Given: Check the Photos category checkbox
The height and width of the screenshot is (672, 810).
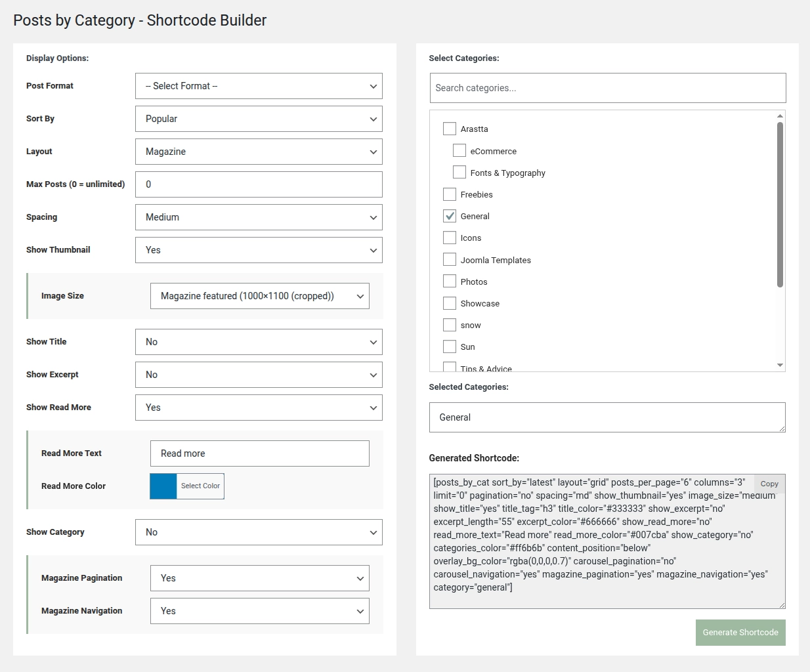Looking at the screenshot, I should [x=450, y=282].
